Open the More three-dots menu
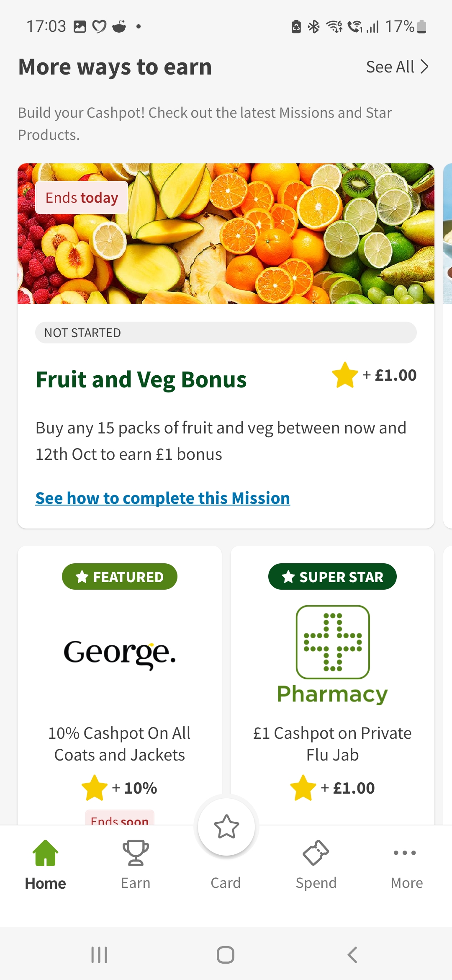 405,853
